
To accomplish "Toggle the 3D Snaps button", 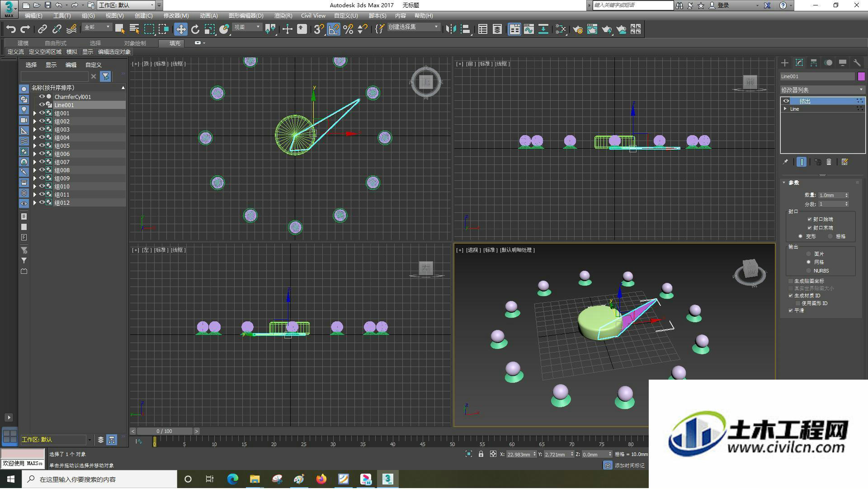I will [319, 29].
